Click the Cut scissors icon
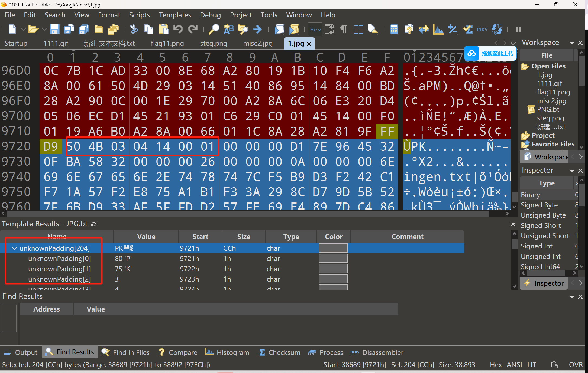Viewport: 588px width, 373px height. point(134,29)
